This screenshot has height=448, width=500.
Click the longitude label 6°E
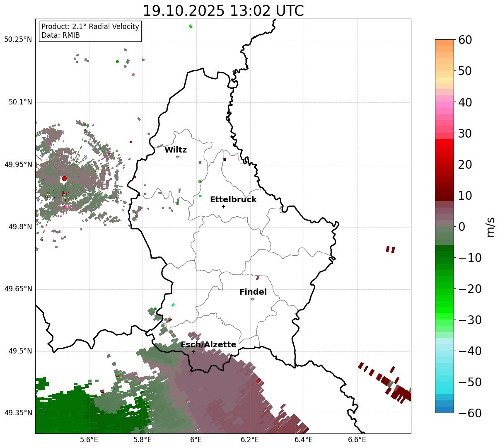click(x=196, y=440)
